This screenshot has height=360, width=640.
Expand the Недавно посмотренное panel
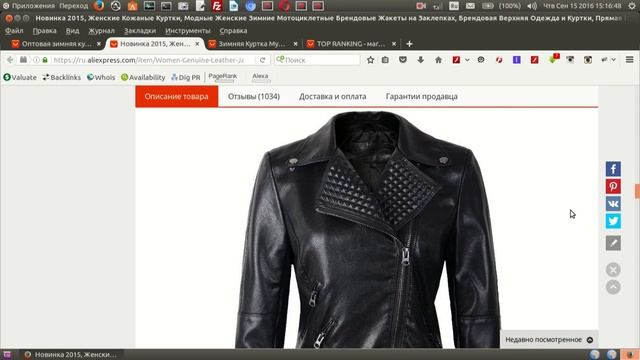coord(549,340)
